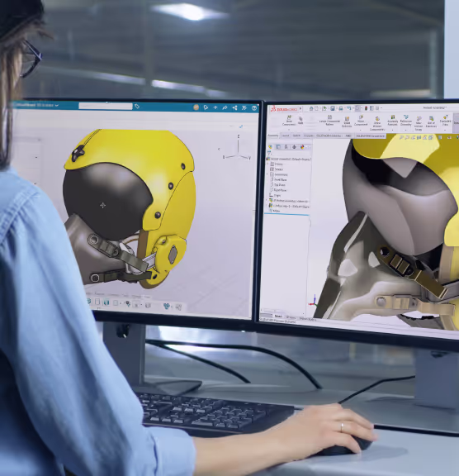This screenshot has height=476, width=459.
Task: Click the app title dropdown chevron, left monitor
Action: pyautogui.click(x=57, y=105)
